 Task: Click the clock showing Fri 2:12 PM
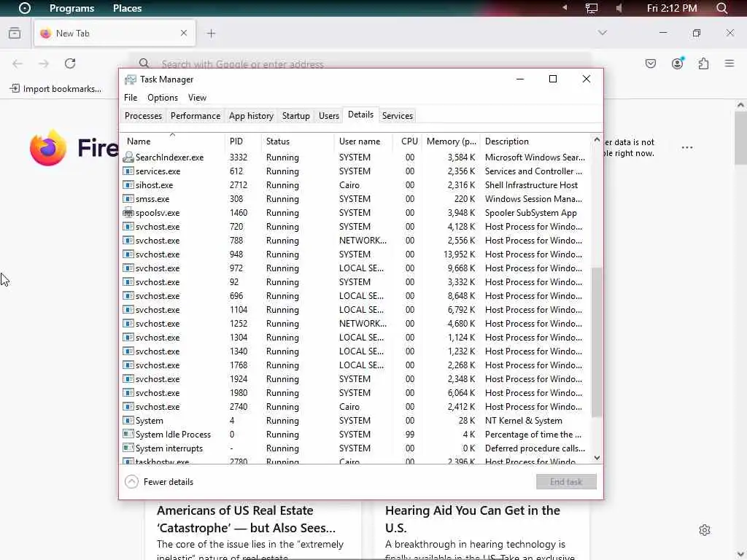[x=672, y=8]
